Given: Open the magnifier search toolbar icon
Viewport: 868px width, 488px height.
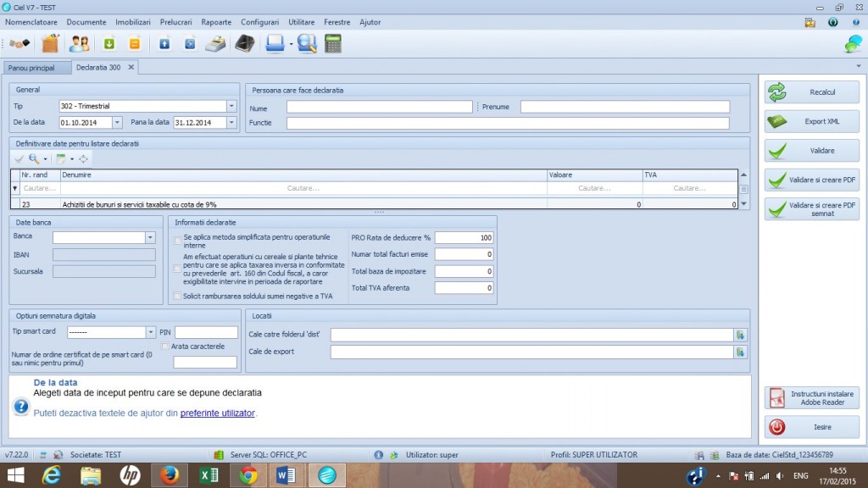Looking at the screenshot, I should 307,43.
